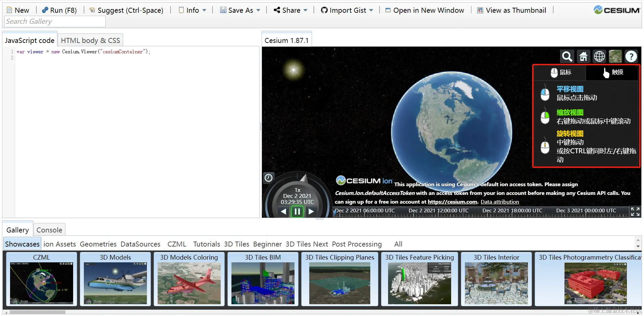644x316 pixels.
Task: Select the Beginner category
Action: [x=267, y=244]
